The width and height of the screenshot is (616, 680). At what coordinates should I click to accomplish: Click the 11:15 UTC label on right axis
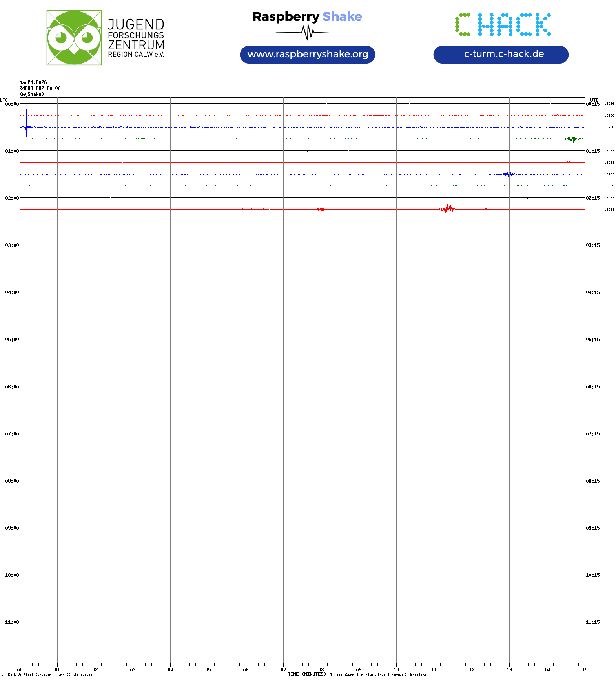click(592, 622)
